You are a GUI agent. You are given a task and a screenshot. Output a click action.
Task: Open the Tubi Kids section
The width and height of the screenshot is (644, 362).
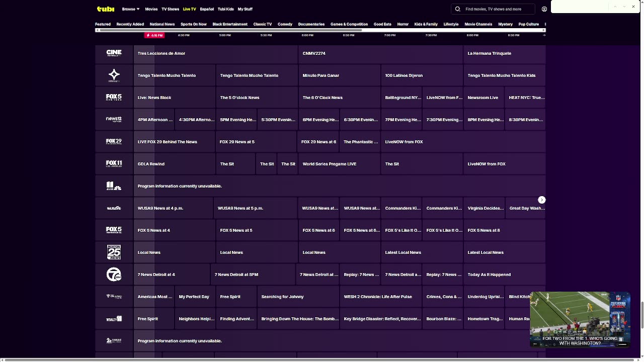tap(225, 9)
